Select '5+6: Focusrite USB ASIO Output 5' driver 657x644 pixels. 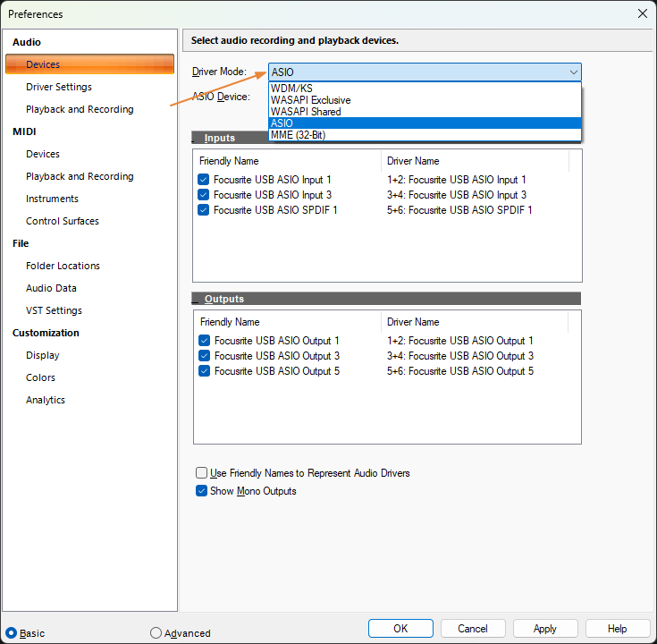click(460, 370)
